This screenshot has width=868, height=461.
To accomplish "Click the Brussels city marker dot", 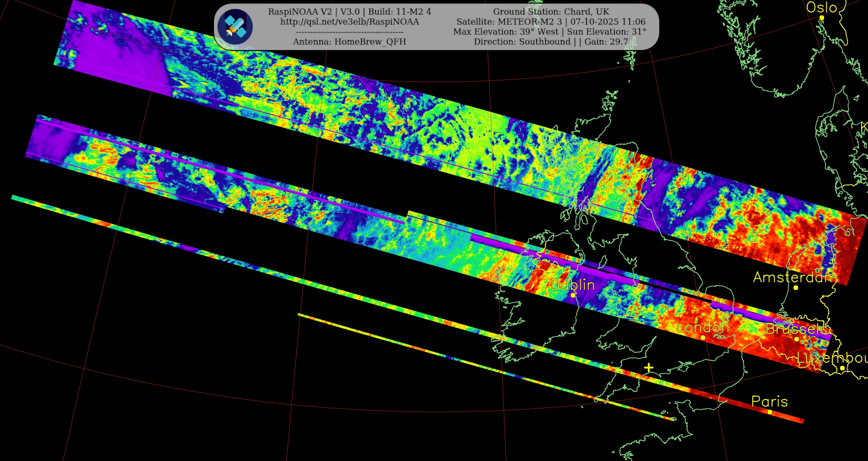I will pyautogui.click(x=796, y=339).
